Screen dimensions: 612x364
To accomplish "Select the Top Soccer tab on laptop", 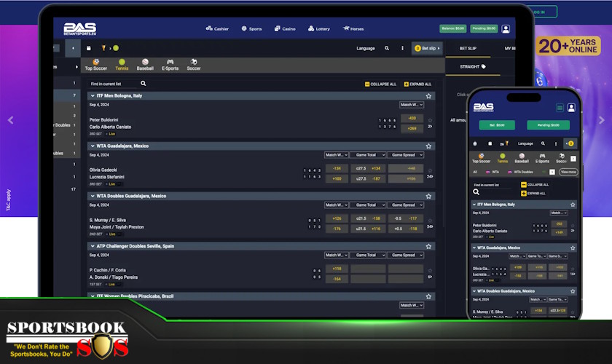I will pyautogui.click(x=96, y=64).
